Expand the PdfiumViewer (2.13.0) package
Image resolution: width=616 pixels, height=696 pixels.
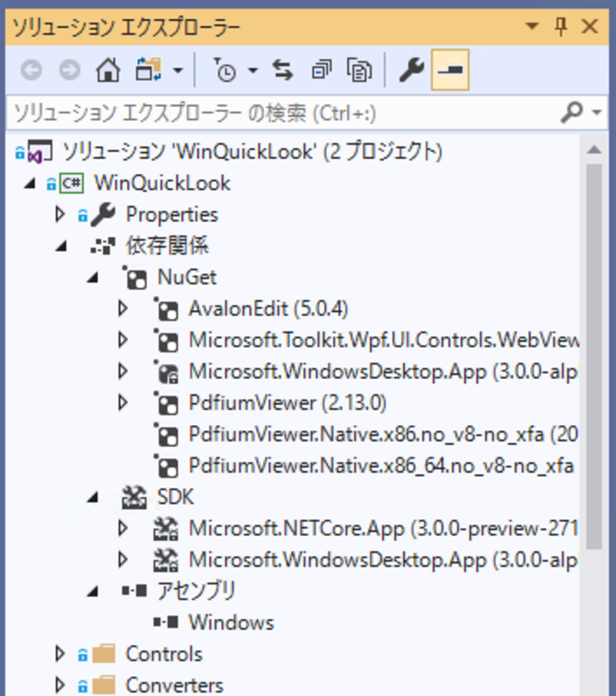coord(122,403)
